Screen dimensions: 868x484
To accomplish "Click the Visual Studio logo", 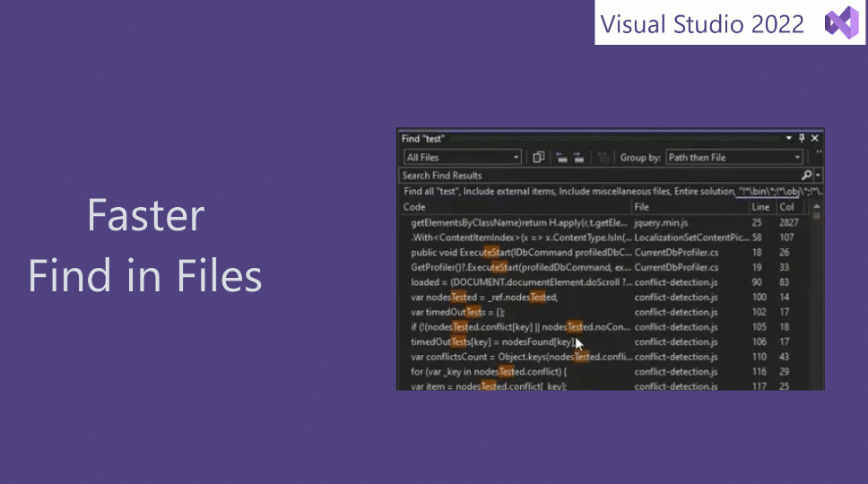I will pos(841,23).
